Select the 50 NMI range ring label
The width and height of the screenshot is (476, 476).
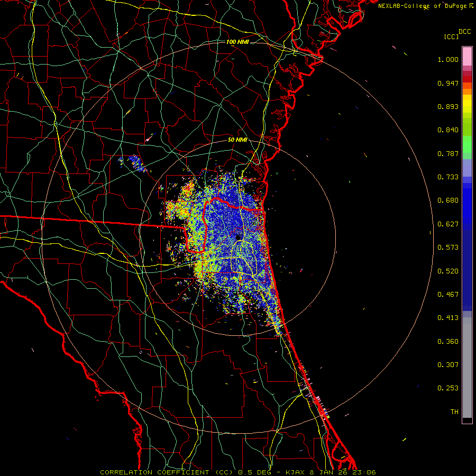pyautogui.click(x=237, y=140)
